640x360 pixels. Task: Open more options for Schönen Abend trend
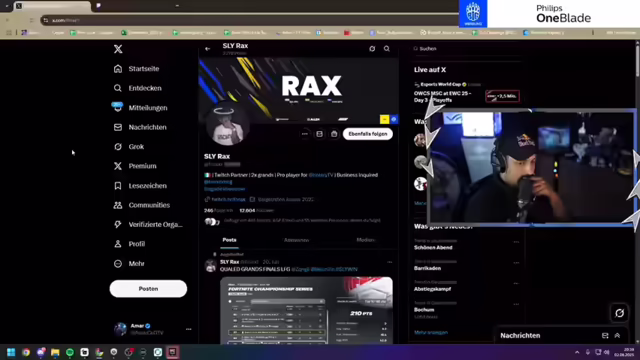coord(516,242)
